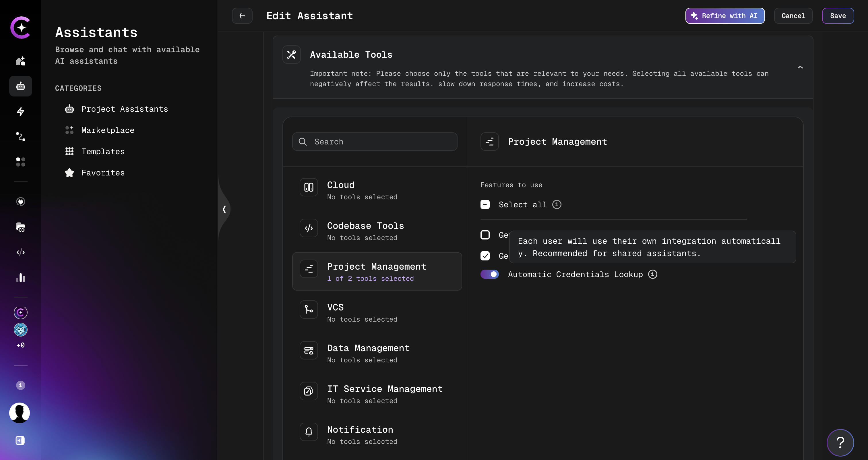Screen dimensions: 868x460
Task: Select the Data Management category
Action: 377,353
